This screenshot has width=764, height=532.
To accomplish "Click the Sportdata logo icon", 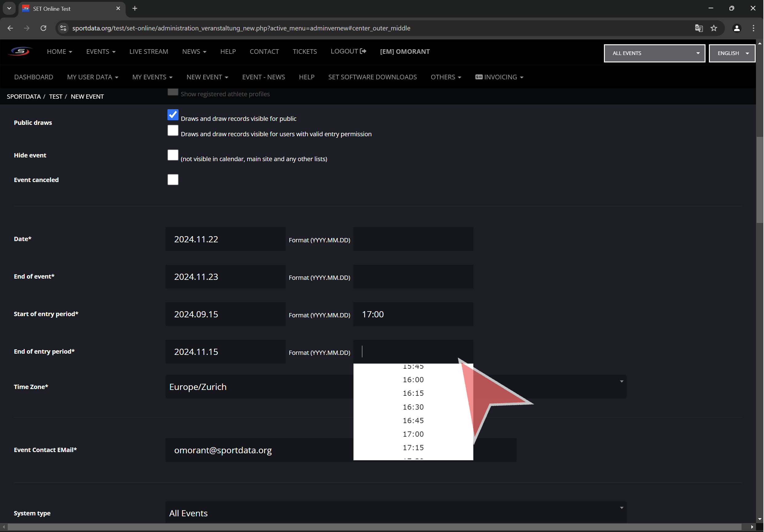I will 20,52.
